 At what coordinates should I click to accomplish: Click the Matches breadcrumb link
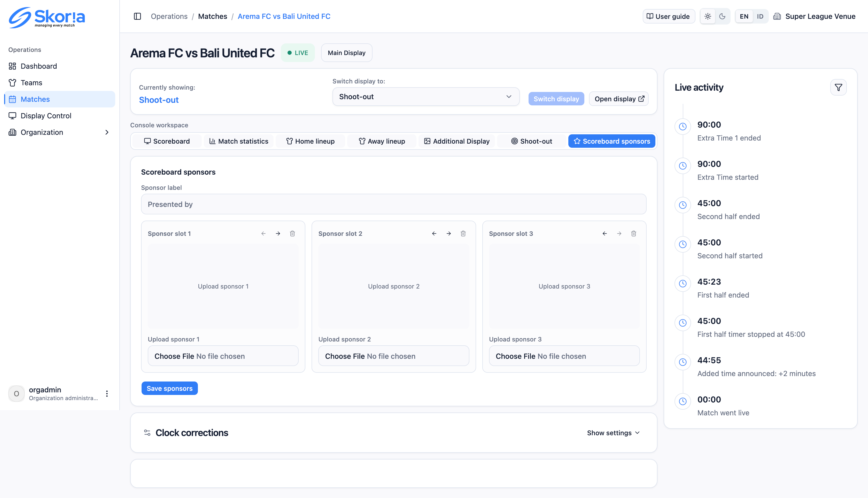pos(212,16)
